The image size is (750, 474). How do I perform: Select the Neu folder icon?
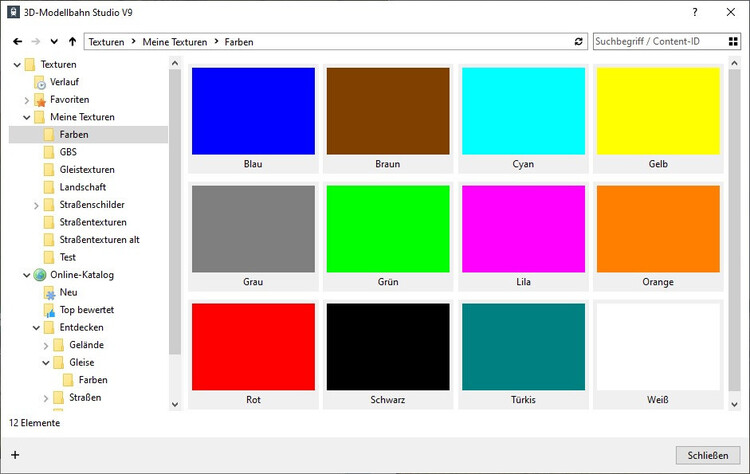click(x=49, y=293)
